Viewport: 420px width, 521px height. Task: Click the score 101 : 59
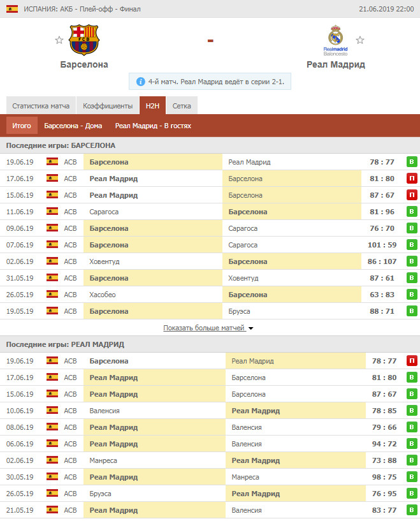(382, 245)
